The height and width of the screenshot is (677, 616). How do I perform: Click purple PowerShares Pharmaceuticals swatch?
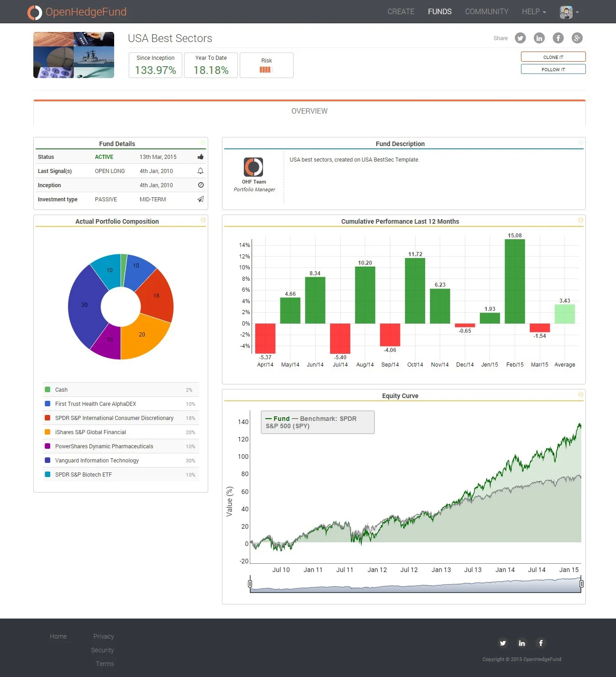coord(47,446)
